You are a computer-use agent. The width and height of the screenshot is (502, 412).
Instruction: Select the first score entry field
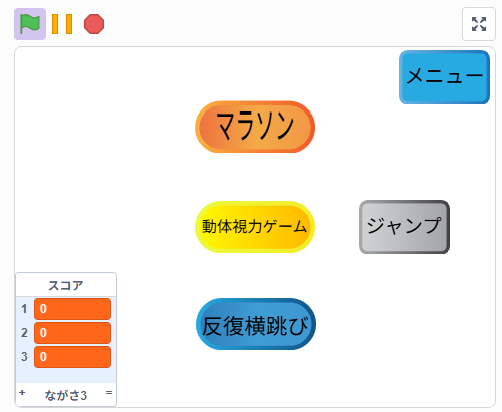(73, 309)
